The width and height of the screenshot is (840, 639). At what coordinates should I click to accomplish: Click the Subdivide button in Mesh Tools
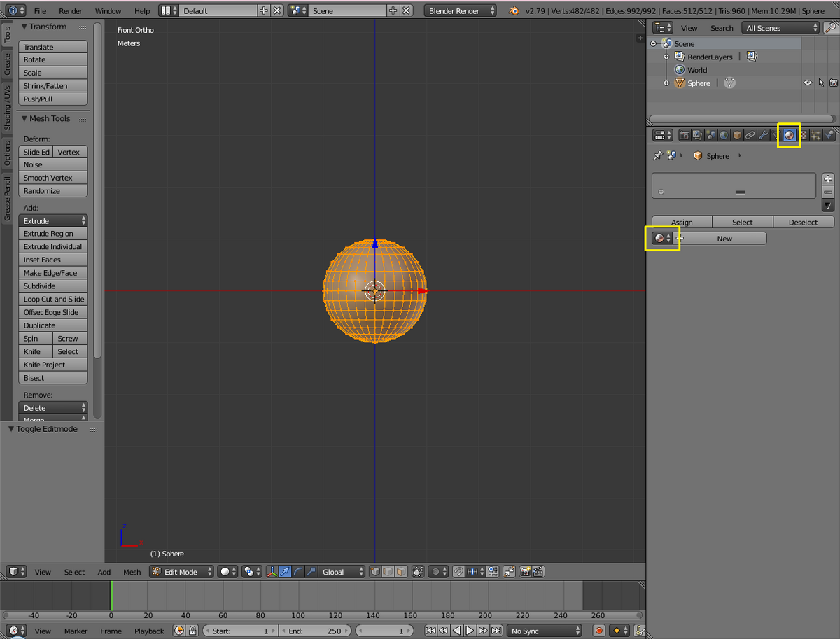pyautogui.click(x=52, y=286)
